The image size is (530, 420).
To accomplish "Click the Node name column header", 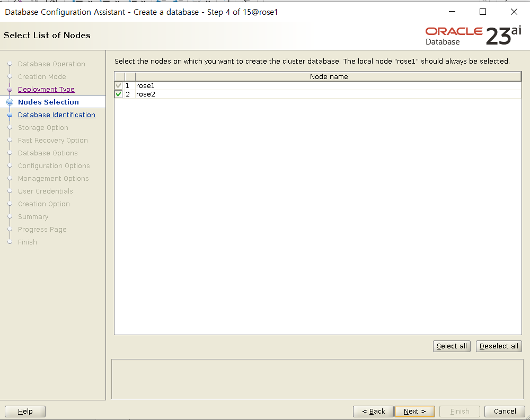I will (329, 77).
